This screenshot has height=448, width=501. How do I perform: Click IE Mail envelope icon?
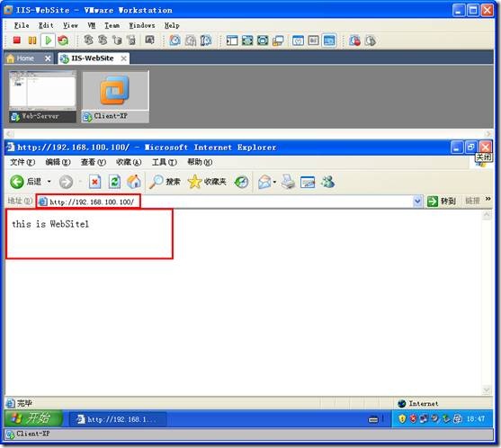264,182
